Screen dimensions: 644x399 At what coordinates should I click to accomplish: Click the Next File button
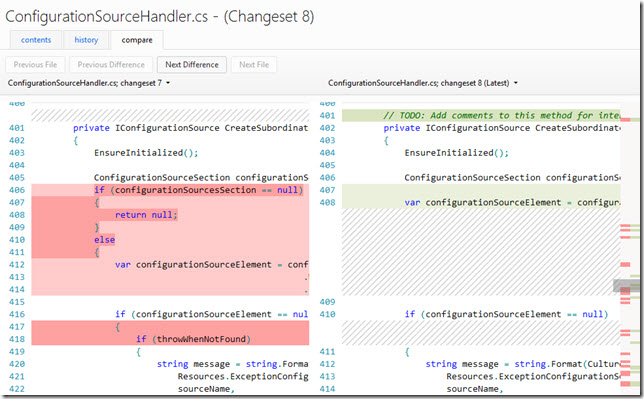(254, 65)
